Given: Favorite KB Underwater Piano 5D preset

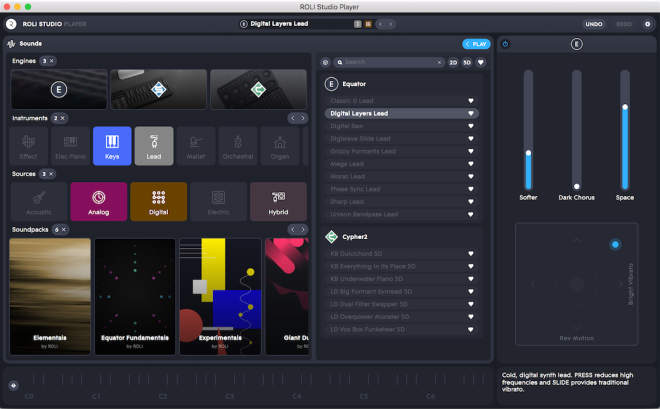Looking at the screenshot, I should pyautogui.click(x=471, y=279).
